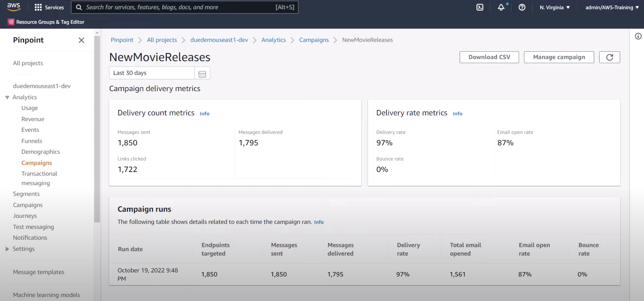Open the Services menu grid icon

pyautogui.click(x=39, y=7)
